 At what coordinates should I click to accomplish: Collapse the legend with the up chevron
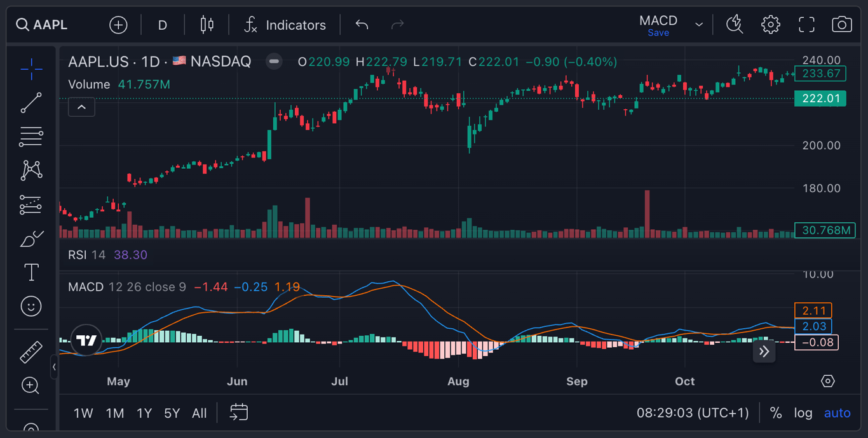pos(81,107)
